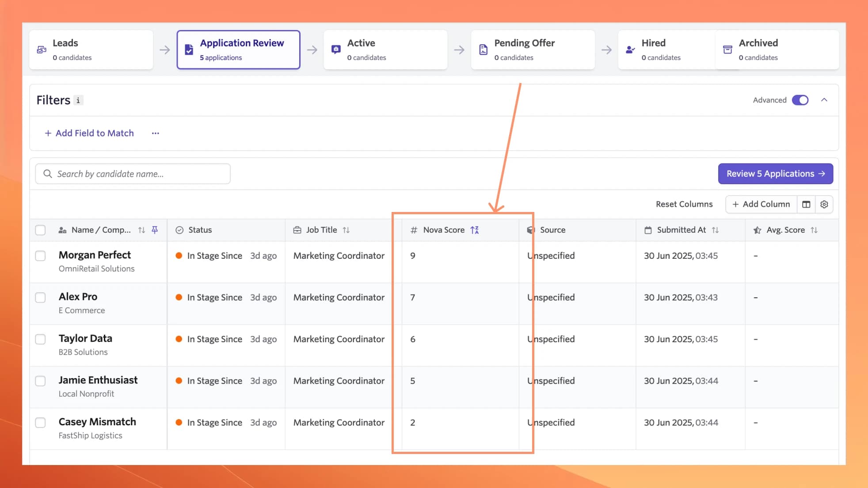Click Reset Columns

(x=684, y=204)
